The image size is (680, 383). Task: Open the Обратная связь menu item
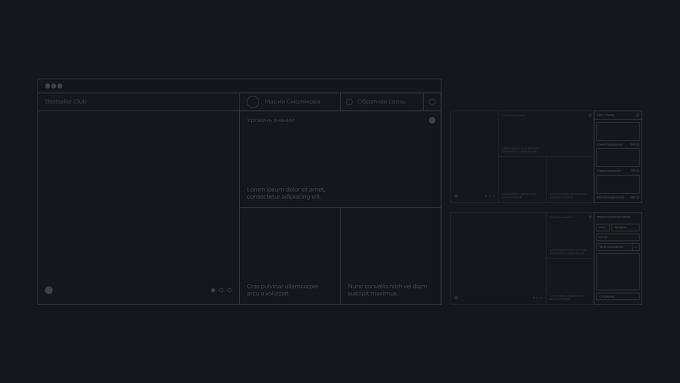coord(382,102)
